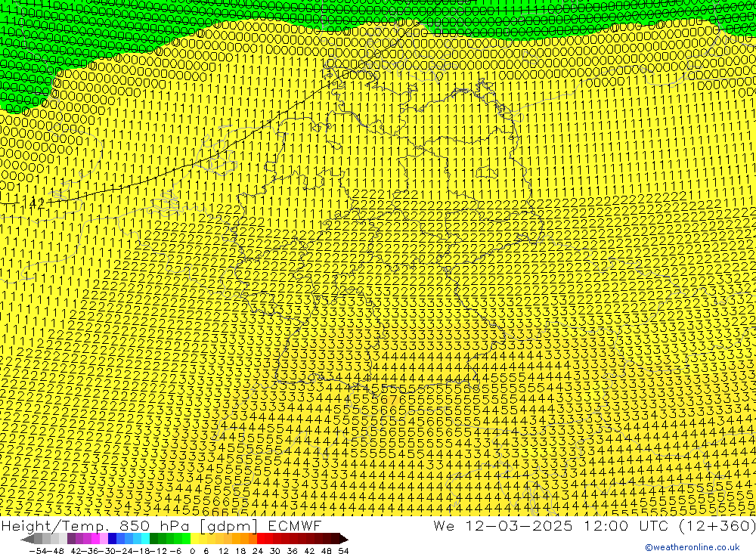
Task: Pick the dark blue swatch in the legend
Action: [112, 539]
